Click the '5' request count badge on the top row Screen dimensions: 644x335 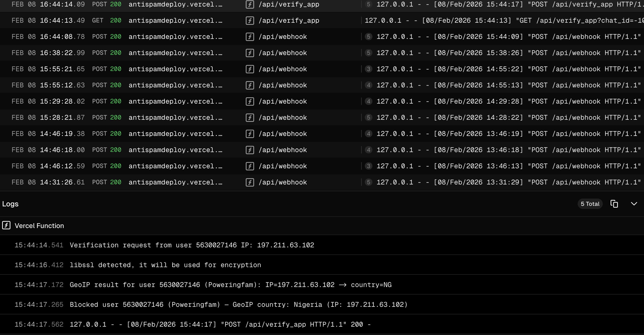click(368, 4)
